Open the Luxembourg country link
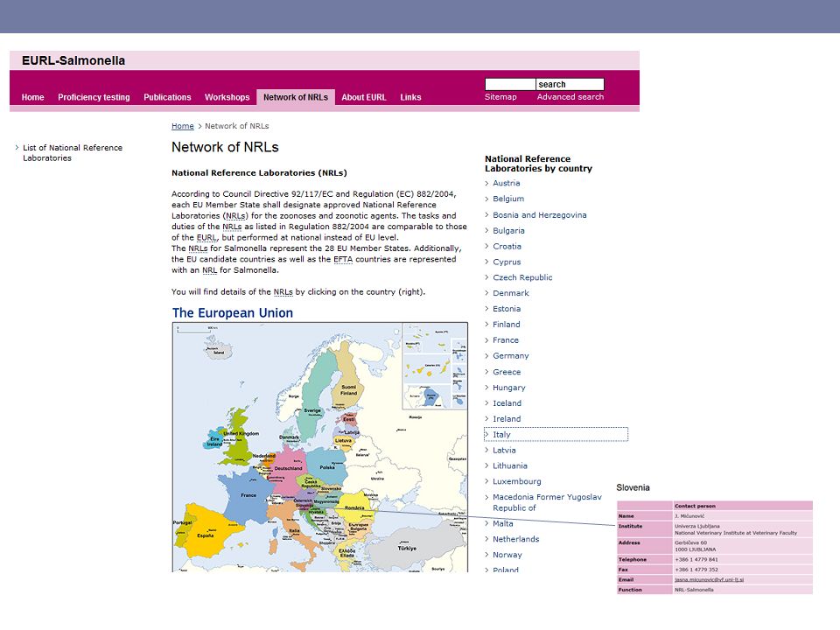This screenshot has height=630, width=840. 517,481
